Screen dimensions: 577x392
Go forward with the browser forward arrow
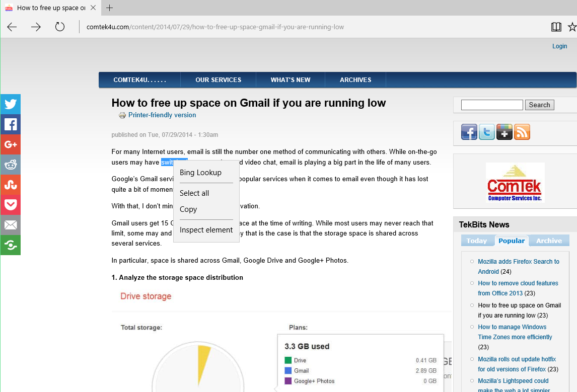point(36,27)
